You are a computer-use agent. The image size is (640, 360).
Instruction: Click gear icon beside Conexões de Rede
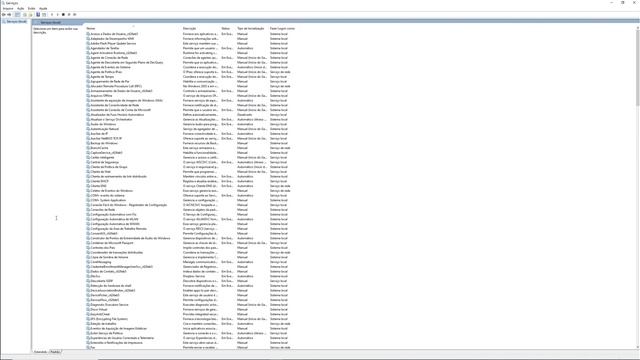click(x=88, y=210)
